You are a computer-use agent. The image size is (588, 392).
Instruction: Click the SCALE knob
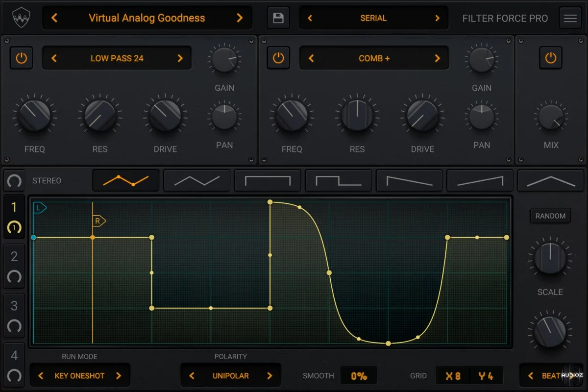tap(550, 258)
